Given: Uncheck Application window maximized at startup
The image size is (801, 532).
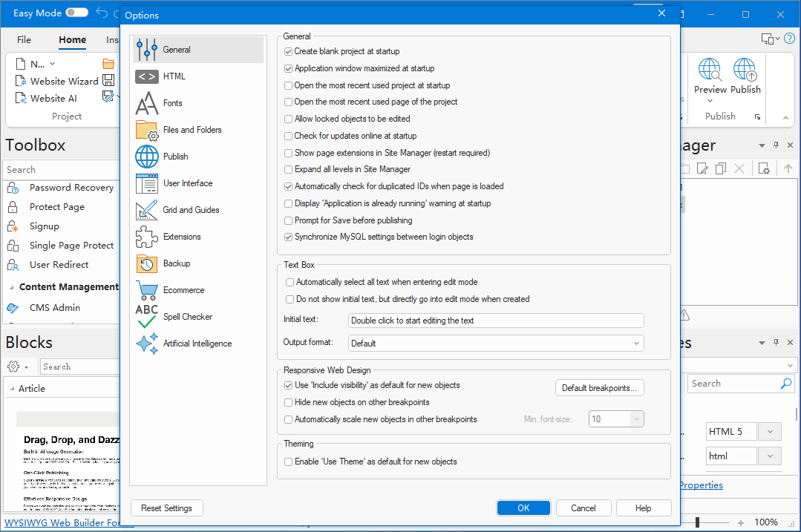Looking at the screenshot, I should tap(289, 68).
